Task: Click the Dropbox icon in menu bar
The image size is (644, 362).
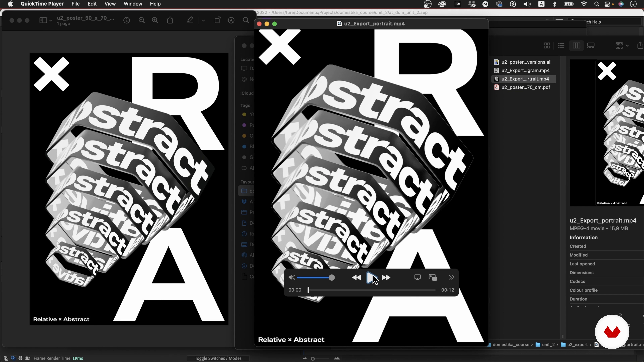Action: click(x=472, y=4)
